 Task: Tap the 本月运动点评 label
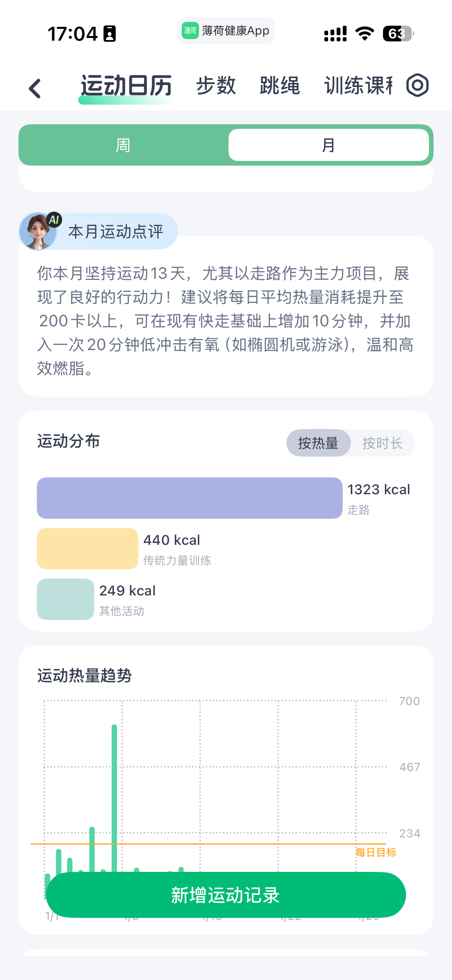(115, 232)
